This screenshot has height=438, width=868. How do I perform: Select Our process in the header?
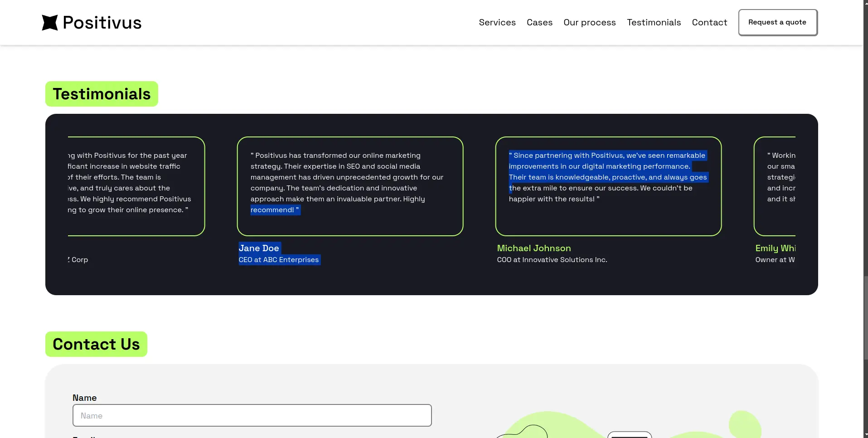tap(589, 23)
